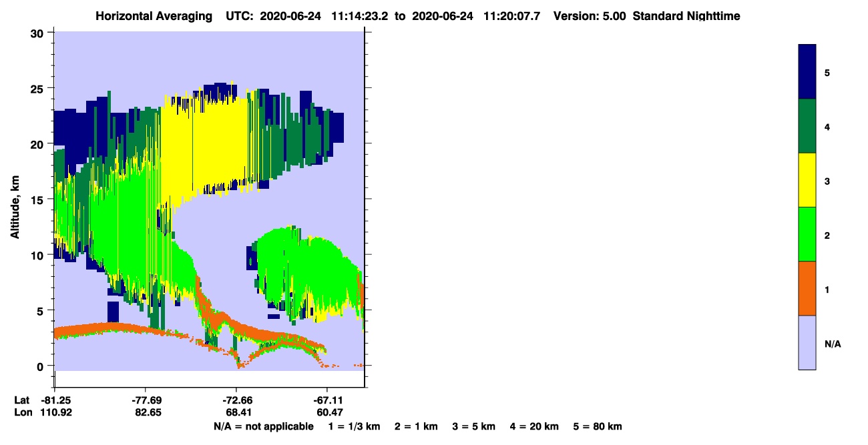Click the y-axis tick label 30

[38, 33]
